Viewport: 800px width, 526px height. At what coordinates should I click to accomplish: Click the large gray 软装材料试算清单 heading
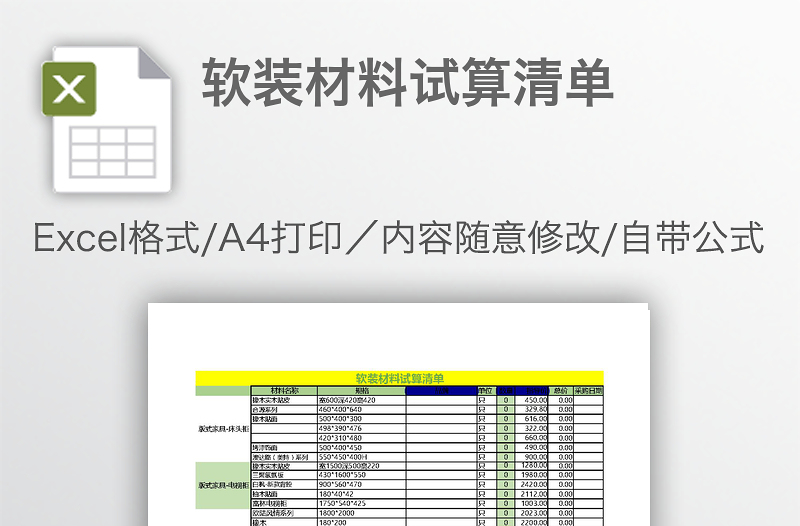(407, 82)
